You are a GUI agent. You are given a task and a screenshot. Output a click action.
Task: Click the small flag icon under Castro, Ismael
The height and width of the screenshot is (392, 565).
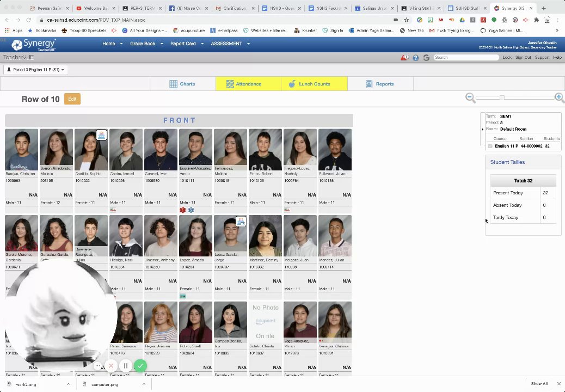[x=113, y=210]
